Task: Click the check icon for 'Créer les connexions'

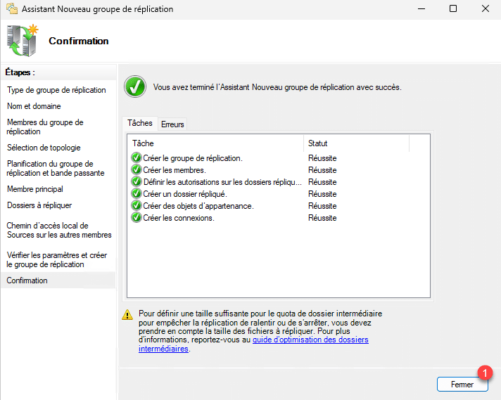Action: click(x=136, y=218)
